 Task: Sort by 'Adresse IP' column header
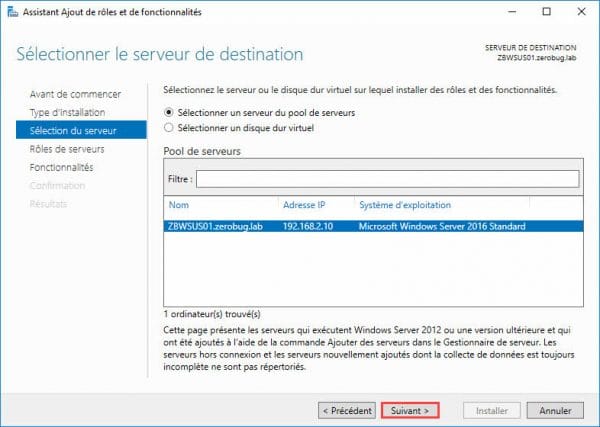click(304, 205)
